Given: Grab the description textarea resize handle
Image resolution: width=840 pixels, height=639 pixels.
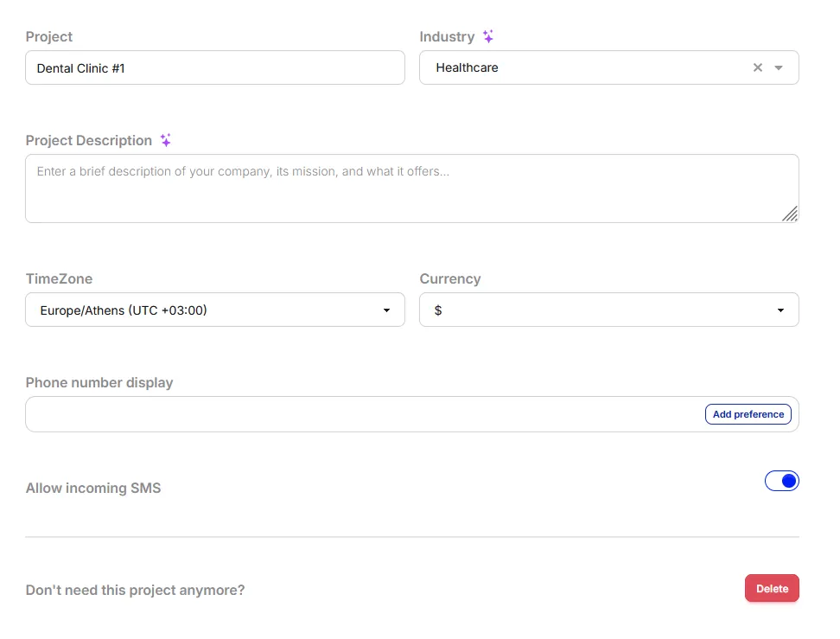Looking at the screenshot, I should (790, 214).
